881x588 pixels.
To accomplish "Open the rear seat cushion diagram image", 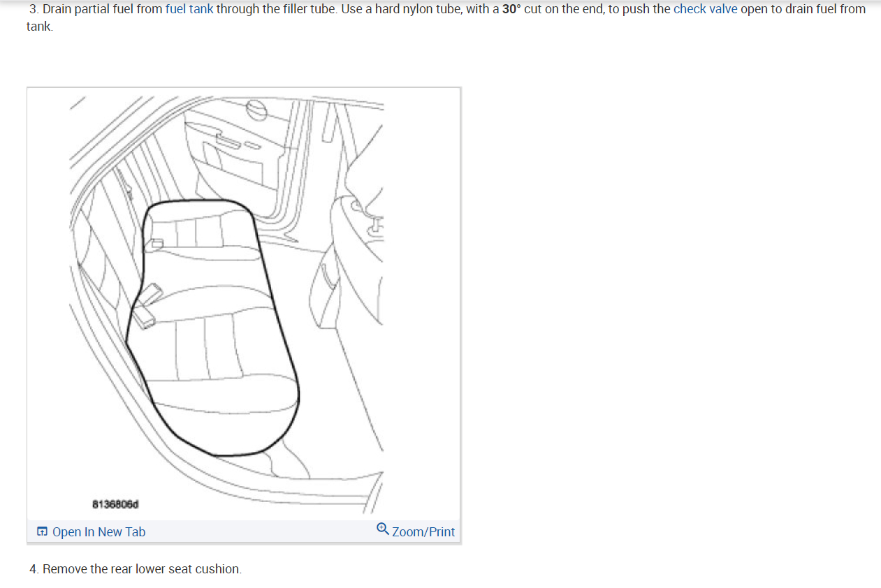I will (244, 303).
